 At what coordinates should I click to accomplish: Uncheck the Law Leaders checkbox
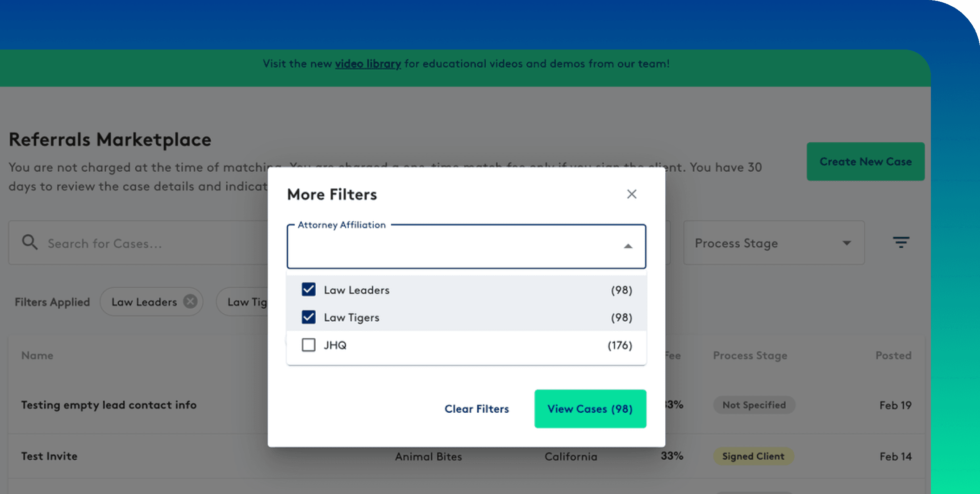click(x=309, y=290)
